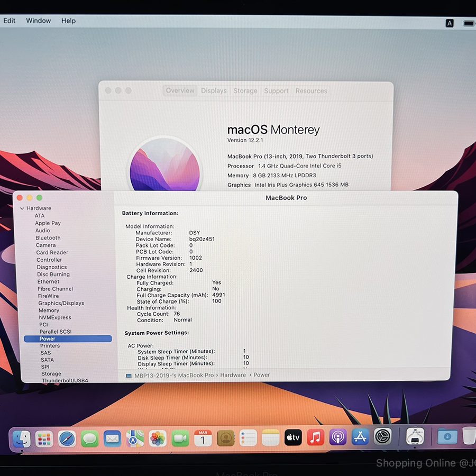The image size is (476, 476).
Task: Launch the Apple TV app
Action: click(293, 437)
